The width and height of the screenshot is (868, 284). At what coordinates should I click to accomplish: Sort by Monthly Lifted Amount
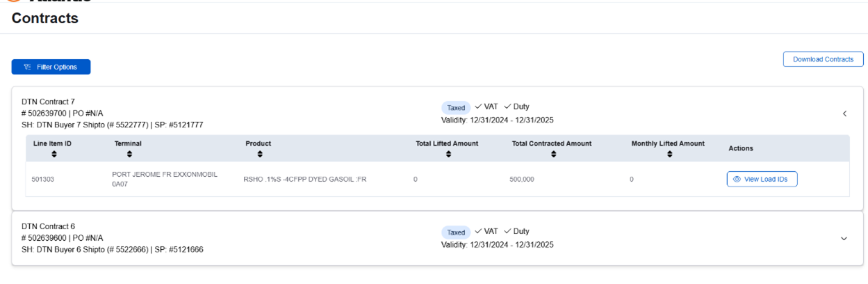coord(669,154)
